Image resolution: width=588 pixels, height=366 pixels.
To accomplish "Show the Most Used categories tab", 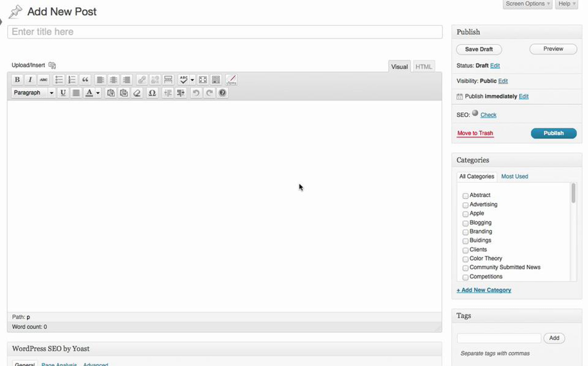I will click(514, 177).
